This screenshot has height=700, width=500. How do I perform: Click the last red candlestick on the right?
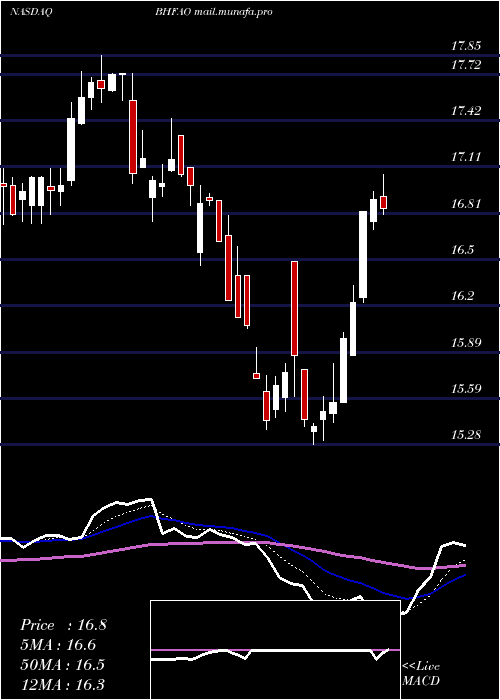point(383,202)
